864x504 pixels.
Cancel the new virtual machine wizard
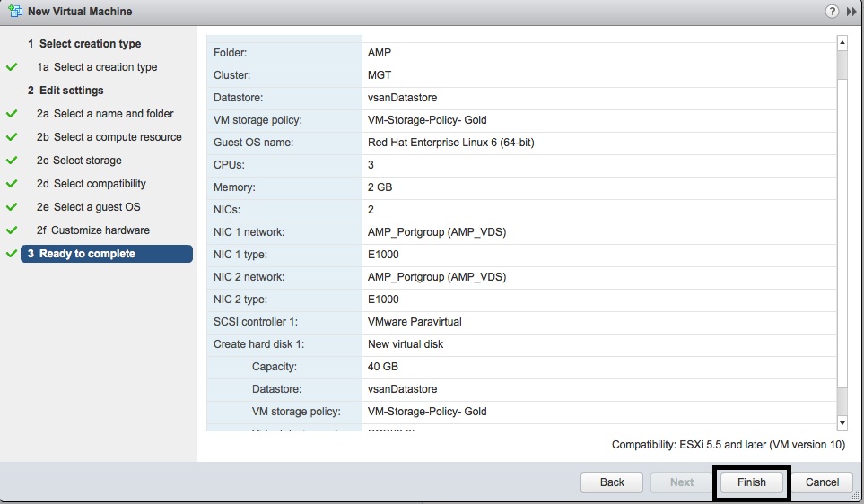(x=822, y=482)
